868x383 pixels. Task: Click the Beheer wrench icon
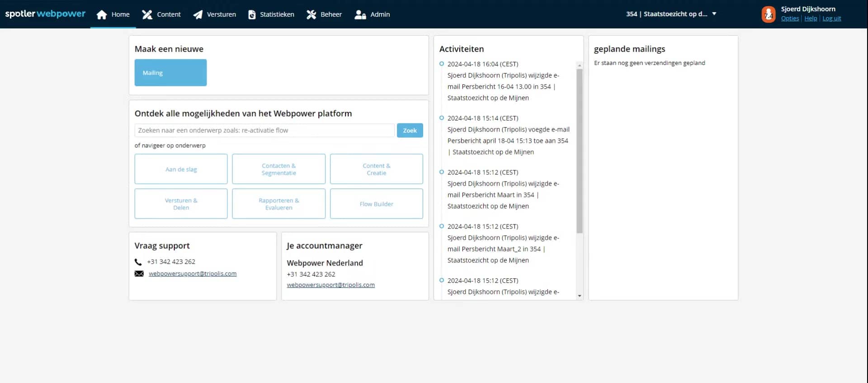[311, 14]
